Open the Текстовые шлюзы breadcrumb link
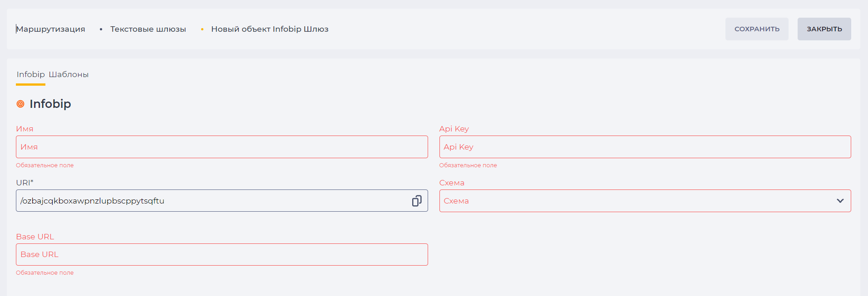868x296 pixels. pyautogui.click(x=148, y=29)
